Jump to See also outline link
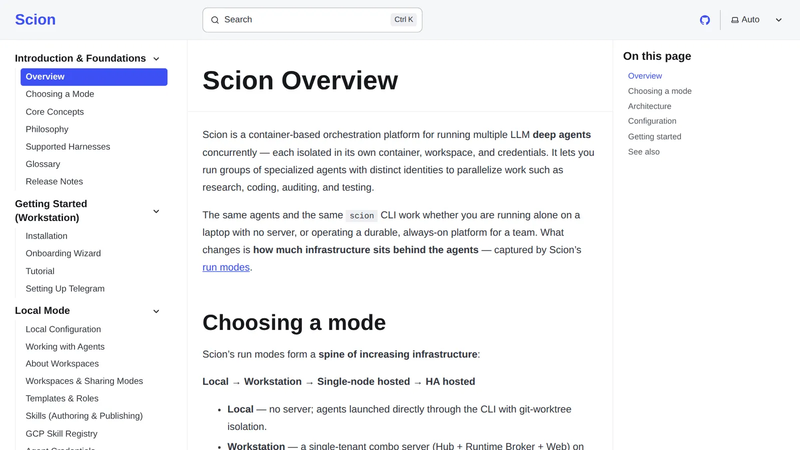This screenshot has height=450, width=800. pos(644,152)
